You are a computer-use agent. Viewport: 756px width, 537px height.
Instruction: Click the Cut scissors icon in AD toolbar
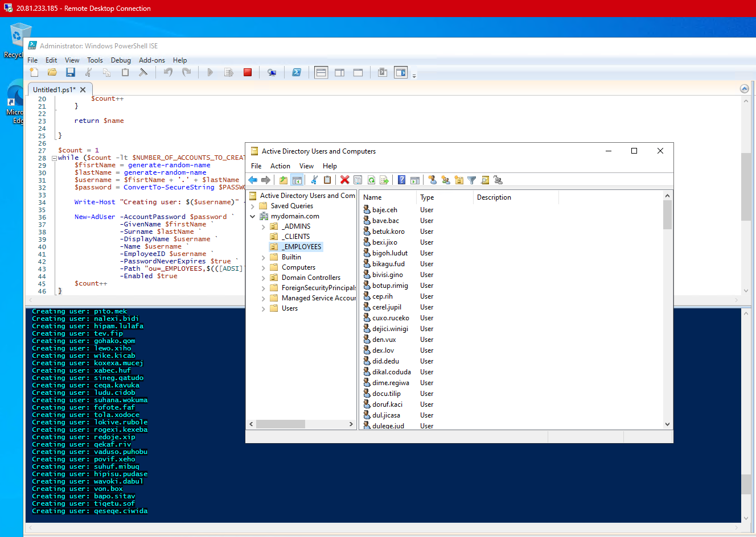314,180
